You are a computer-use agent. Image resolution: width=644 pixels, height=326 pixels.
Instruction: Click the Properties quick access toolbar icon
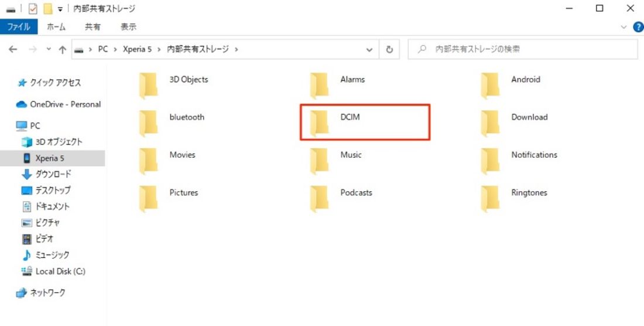click(33, 9)
